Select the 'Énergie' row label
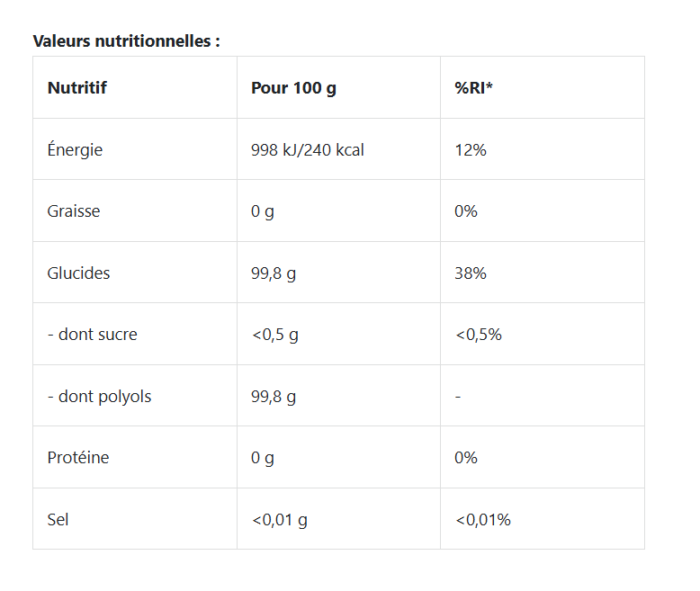The width and height of the screenshot is (700, 591). coord(75,150)
